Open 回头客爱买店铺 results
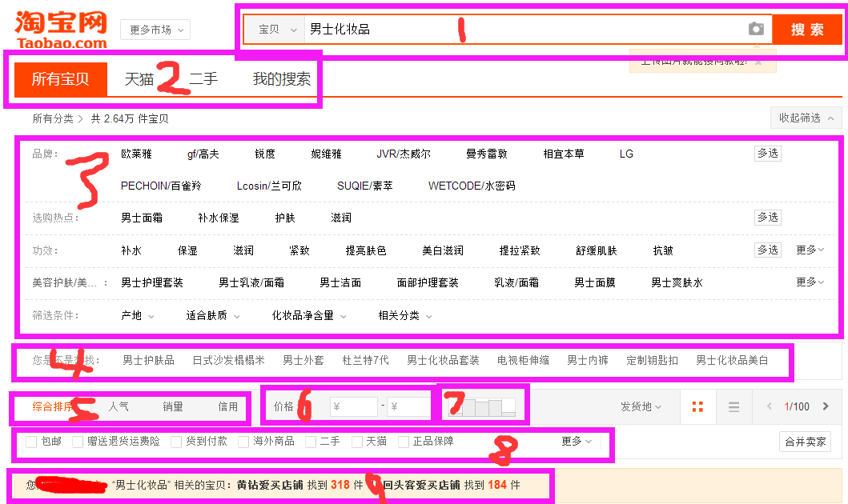Viewport: 848px width, 504px height. (420, 485)
